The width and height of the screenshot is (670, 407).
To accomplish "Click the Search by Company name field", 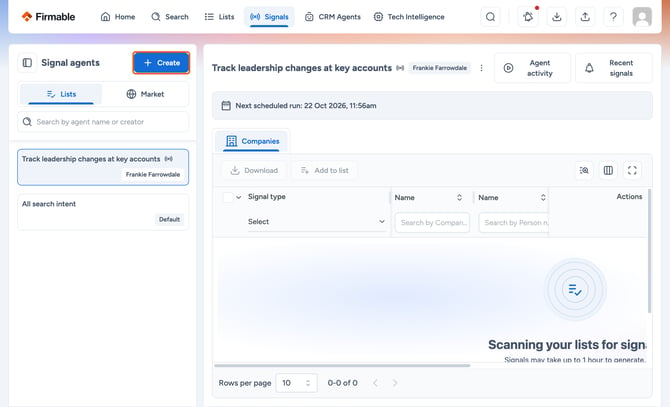I will tap(432, 223).
